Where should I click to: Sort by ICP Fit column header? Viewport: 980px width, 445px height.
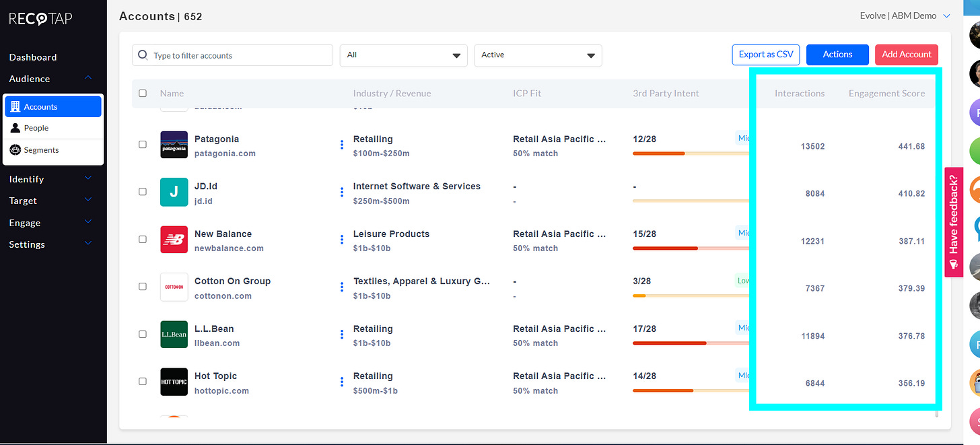527,94
